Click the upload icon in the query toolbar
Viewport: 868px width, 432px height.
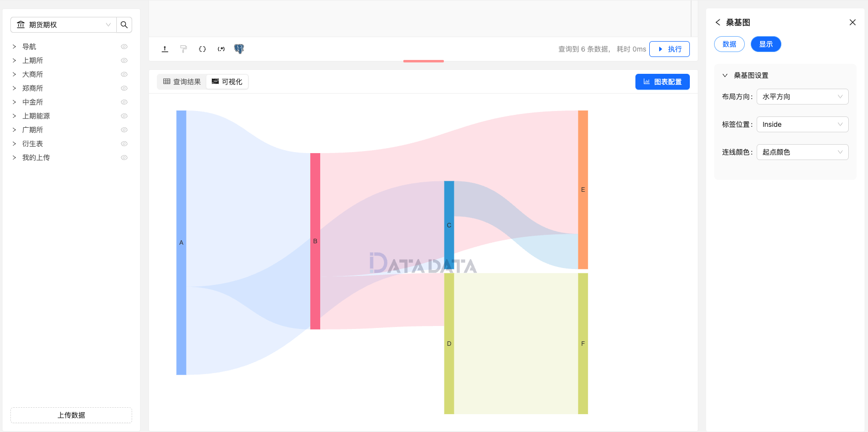pos(165,49)
